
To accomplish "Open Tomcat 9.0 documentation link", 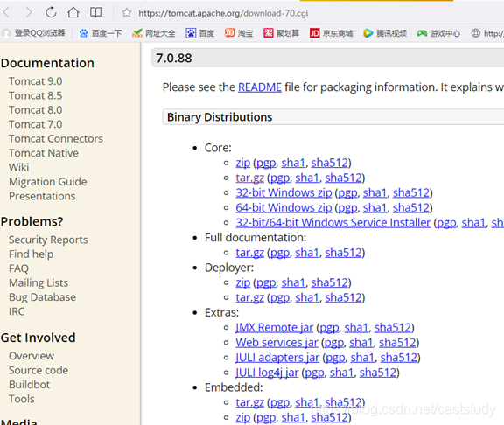I will (x=35, y=81).
